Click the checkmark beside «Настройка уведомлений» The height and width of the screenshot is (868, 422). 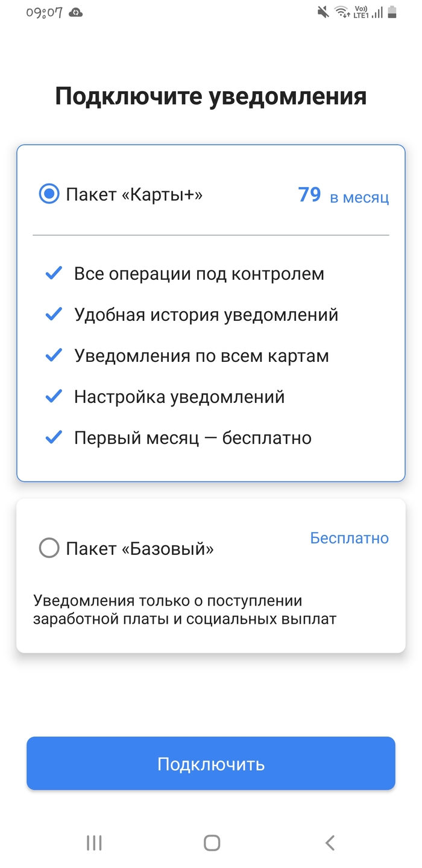point(53,396)
